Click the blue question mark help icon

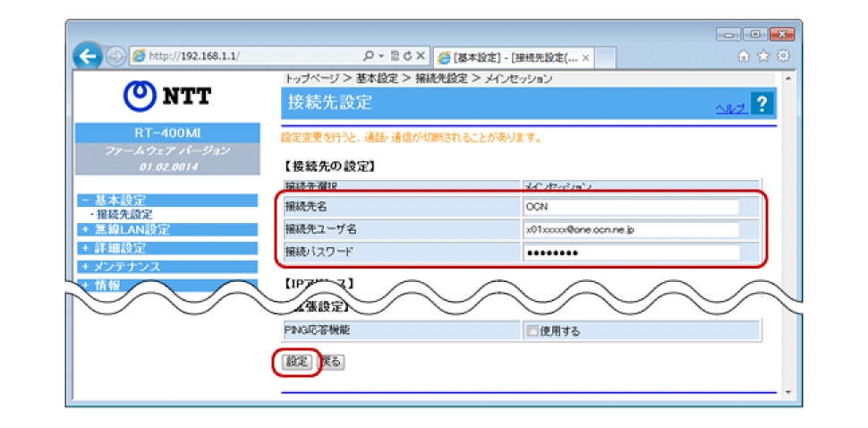(762, 104)
